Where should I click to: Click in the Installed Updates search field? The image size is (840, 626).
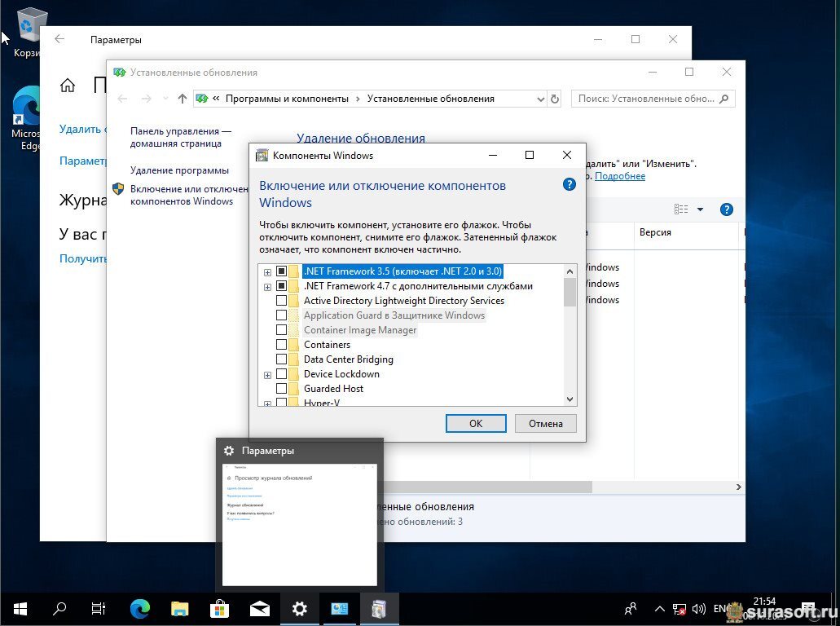tap(645, 99)
